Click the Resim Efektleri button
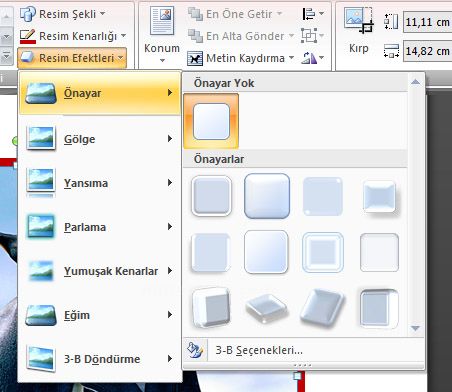 (x=72, y=58)
